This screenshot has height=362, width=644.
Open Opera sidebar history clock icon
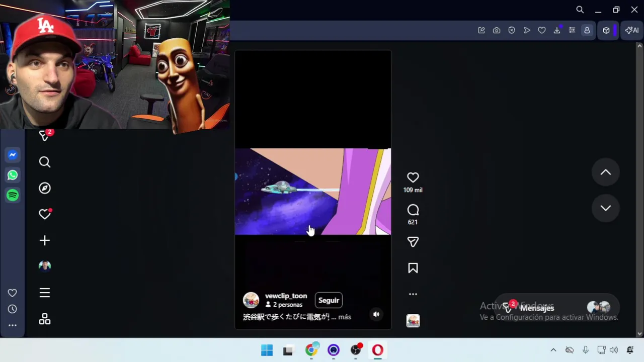(13, 309)
